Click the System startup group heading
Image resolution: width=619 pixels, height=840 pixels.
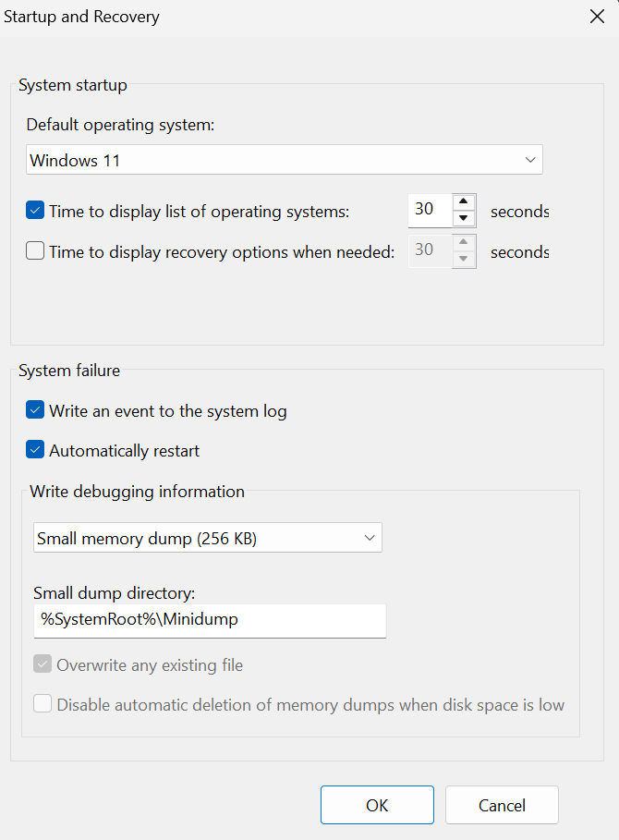pyautogui.click(x=73, y=85)
